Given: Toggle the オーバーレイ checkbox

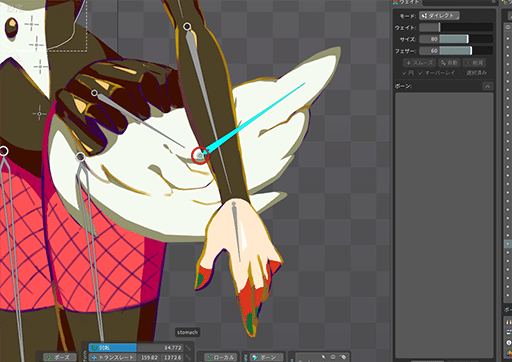Looking at the screenshot, I should (437, 72).
